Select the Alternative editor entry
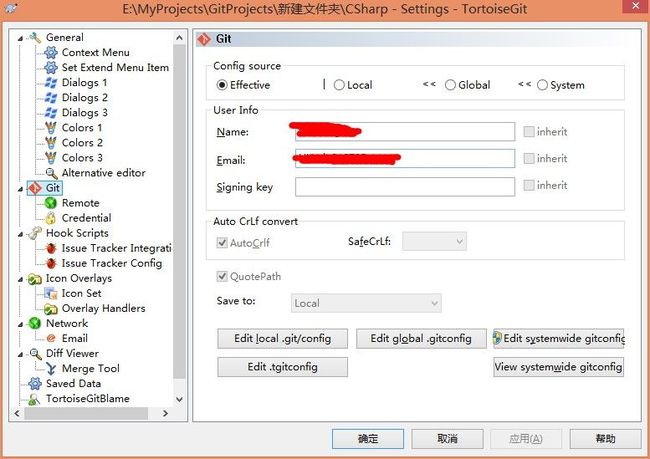This screenshot has height=459, width=650. (x=104, y=173)
